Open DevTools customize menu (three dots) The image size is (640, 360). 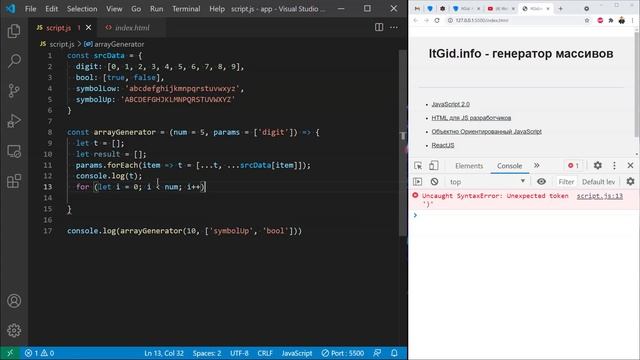point(614,165)
